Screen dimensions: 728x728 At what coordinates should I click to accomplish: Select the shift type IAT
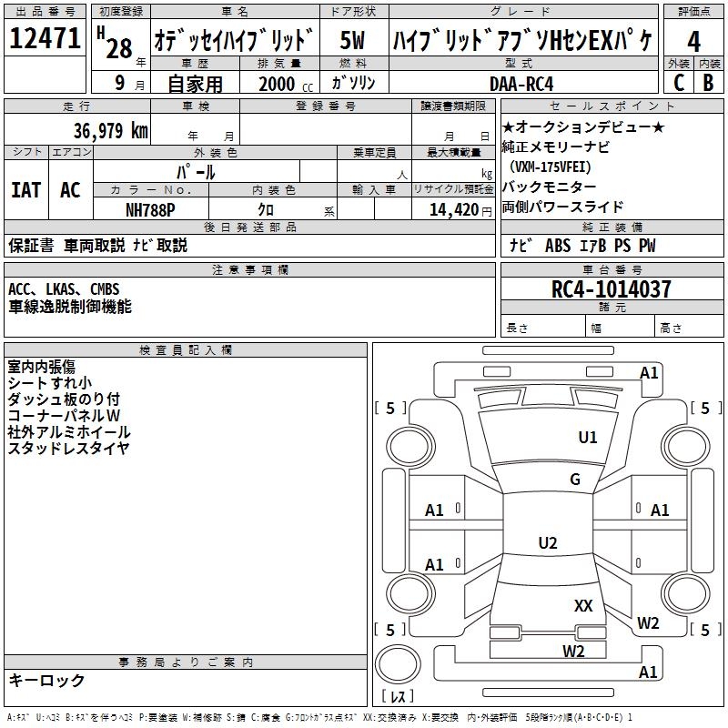point(26,190)
